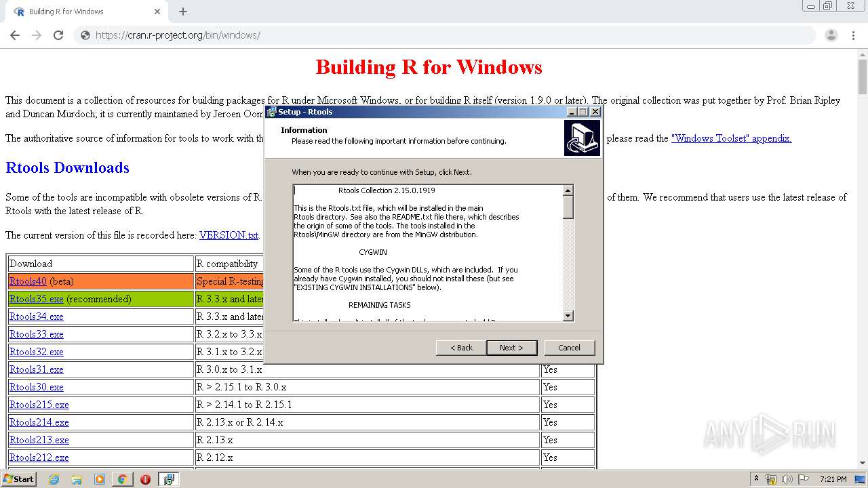
Task: Download Rtools40 beta link
Action: point(28,281)
